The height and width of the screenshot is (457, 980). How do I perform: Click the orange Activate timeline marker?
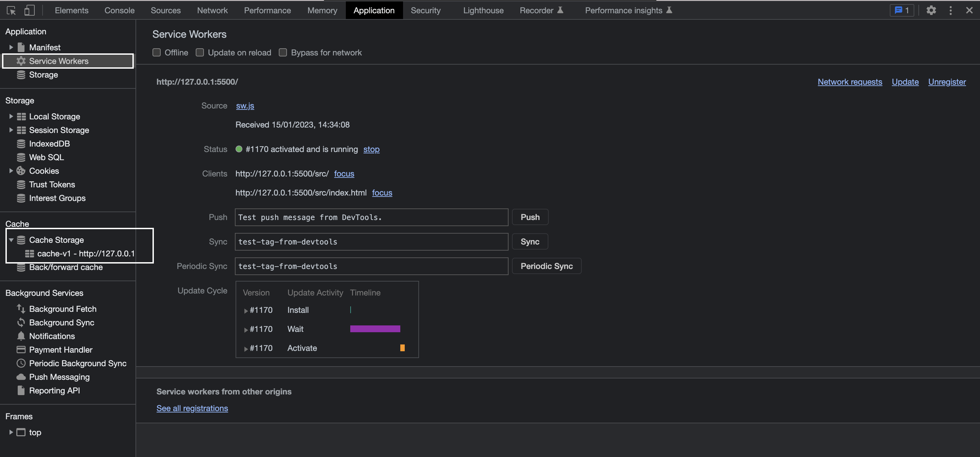point(402,348)
